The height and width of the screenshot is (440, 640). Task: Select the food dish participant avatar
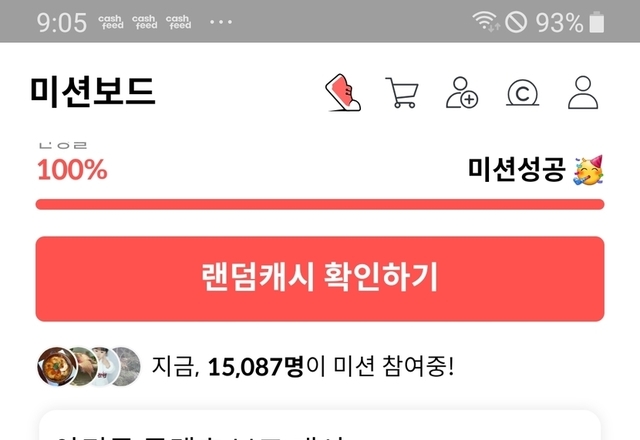click(x=57, y=366)
